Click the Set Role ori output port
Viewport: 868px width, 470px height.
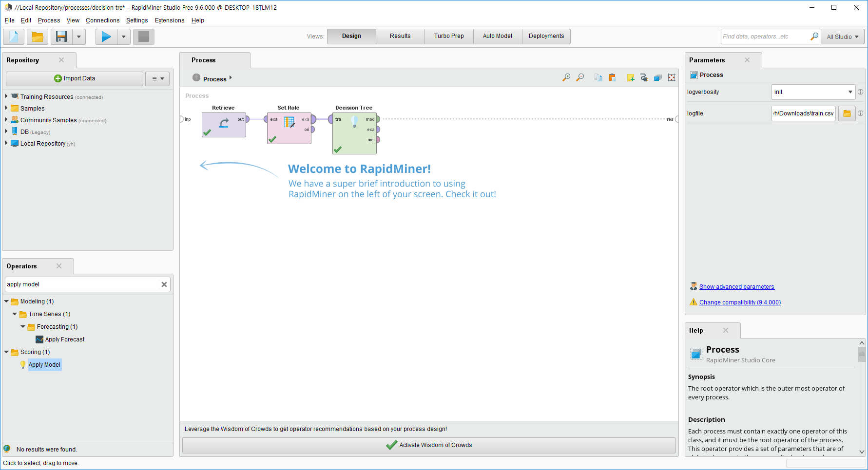(313, 130)
